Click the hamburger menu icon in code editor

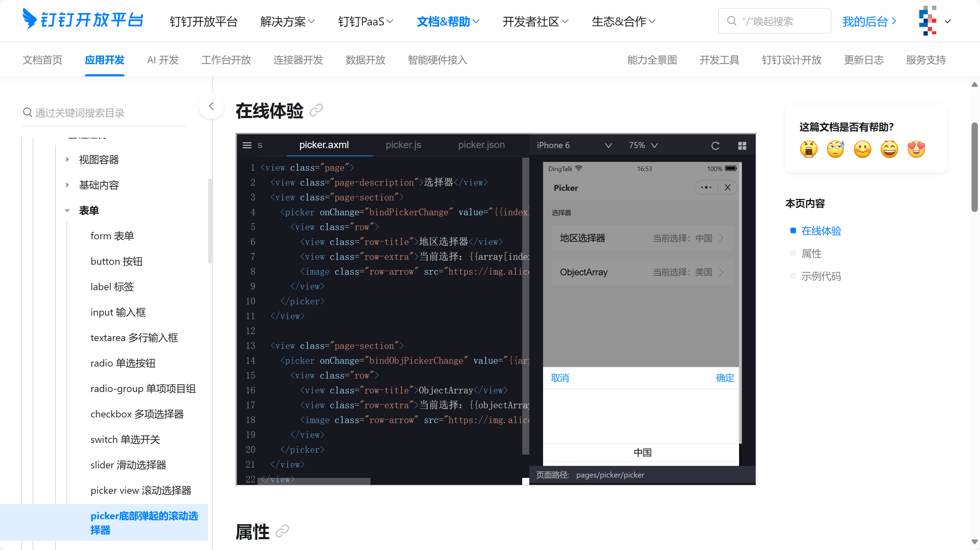click(x=247, y=145)
